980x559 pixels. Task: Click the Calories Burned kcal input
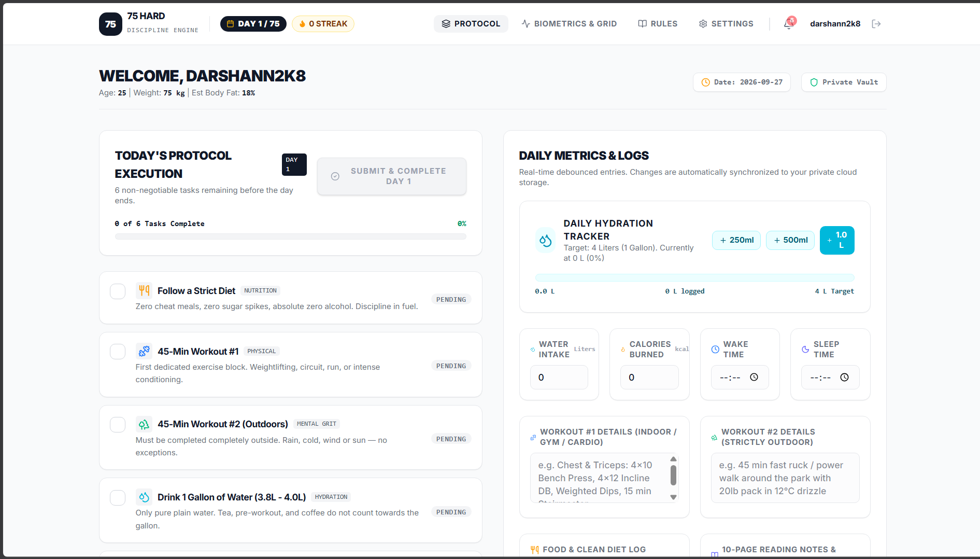(649, 377)
